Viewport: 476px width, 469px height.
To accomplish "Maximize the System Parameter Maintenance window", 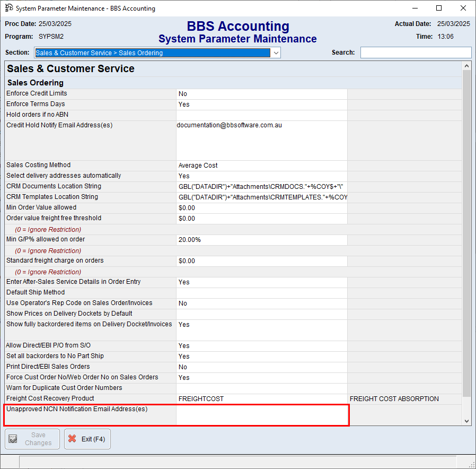I will [439, 8].
